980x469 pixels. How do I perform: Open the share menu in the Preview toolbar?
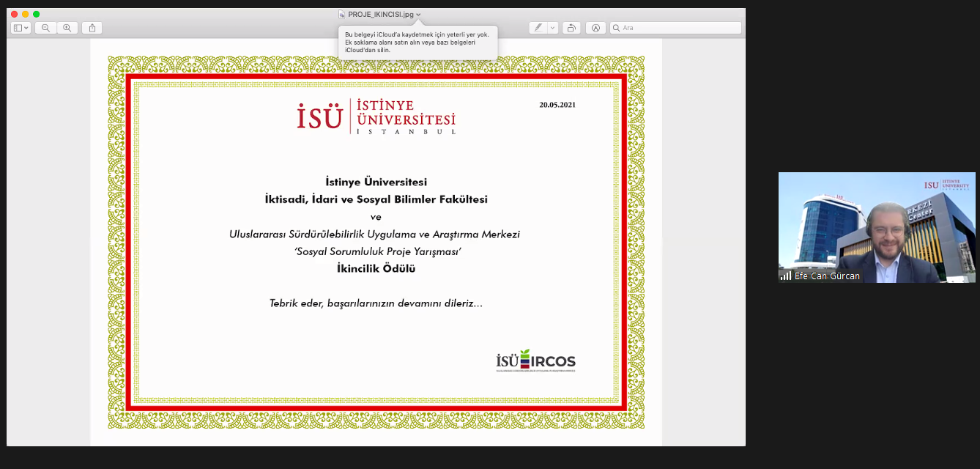(x=92, y=28)
